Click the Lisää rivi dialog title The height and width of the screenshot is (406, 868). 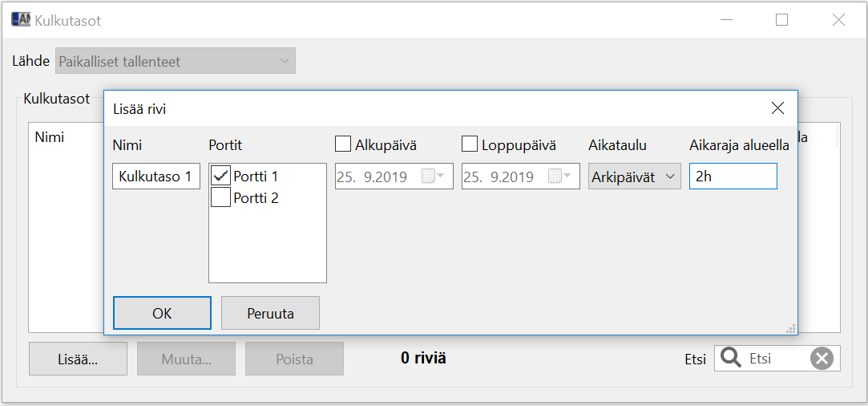pyautogui.click(x=139, y=108)
